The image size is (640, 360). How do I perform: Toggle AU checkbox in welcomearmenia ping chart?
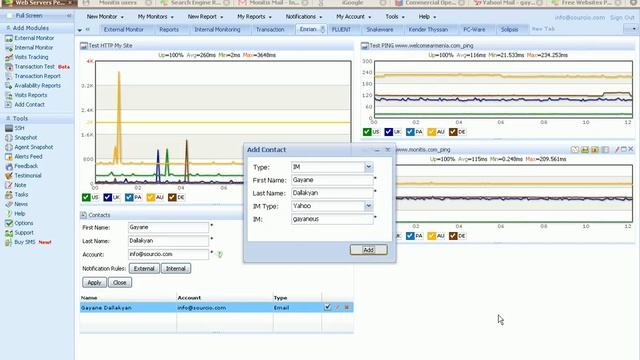coord(432,132)
